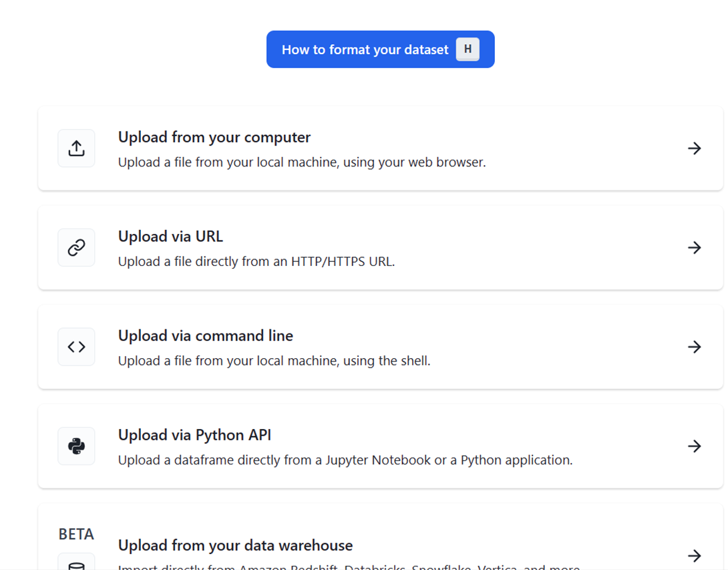Open the How to format your dataset guide
The image size is (728, 570).
tap(380, 49)
